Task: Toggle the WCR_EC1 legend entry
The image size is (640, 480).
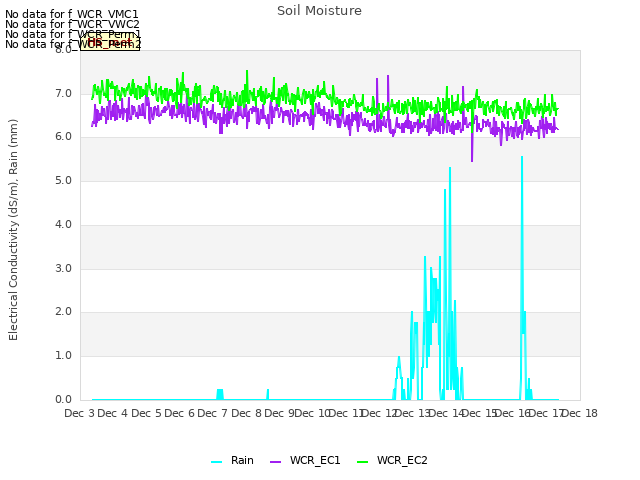Action: (x=305, y=460)
